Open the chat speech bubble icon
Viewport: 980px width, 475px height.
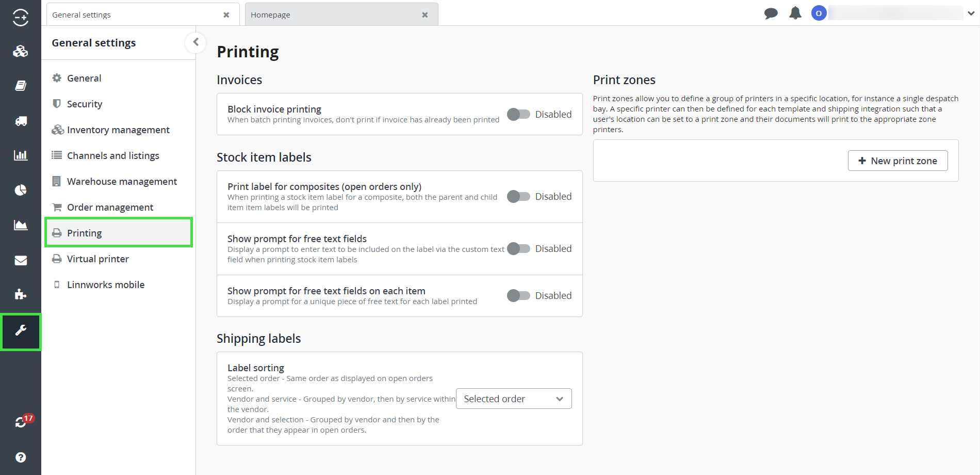771,13
